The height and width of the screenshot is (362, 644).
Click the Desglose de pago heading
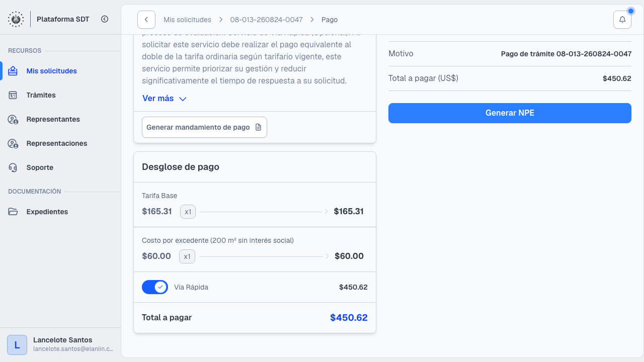181,167
